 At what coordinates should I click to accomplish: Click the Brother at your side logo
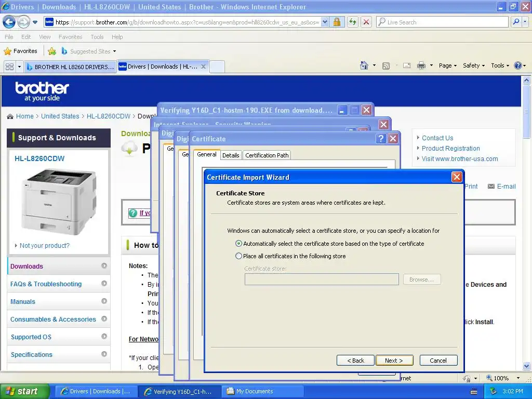tap(42, 91)
